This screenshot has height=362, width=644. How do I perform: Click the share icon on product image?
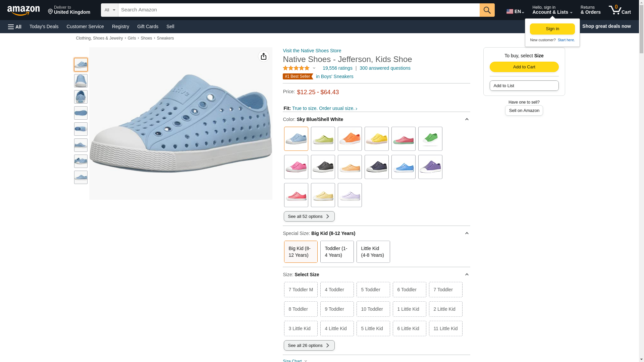(263, 56)
